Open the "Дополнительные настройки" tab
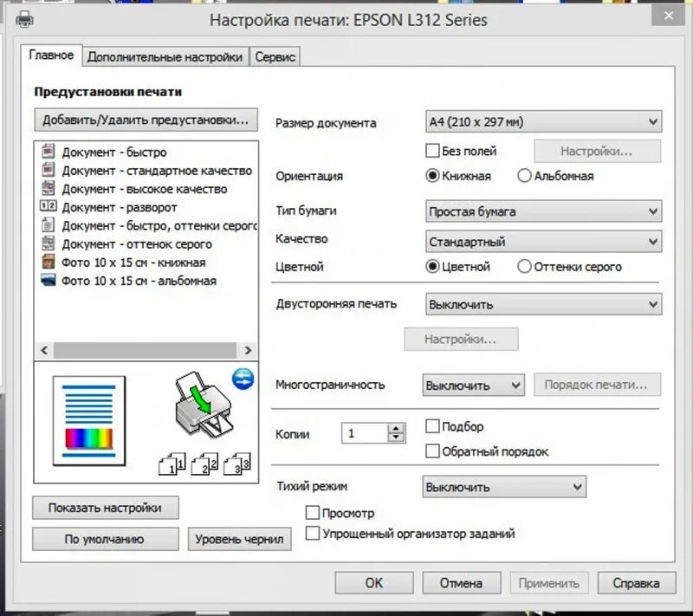Screen dimensions: 693x616 pos(165,57)
